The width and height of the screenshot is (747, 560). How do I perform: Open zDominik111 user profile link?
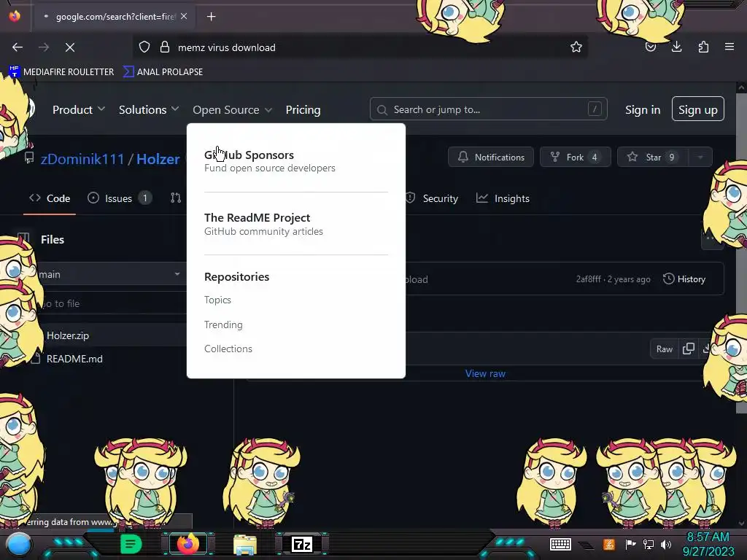click(x=82, y=159)
